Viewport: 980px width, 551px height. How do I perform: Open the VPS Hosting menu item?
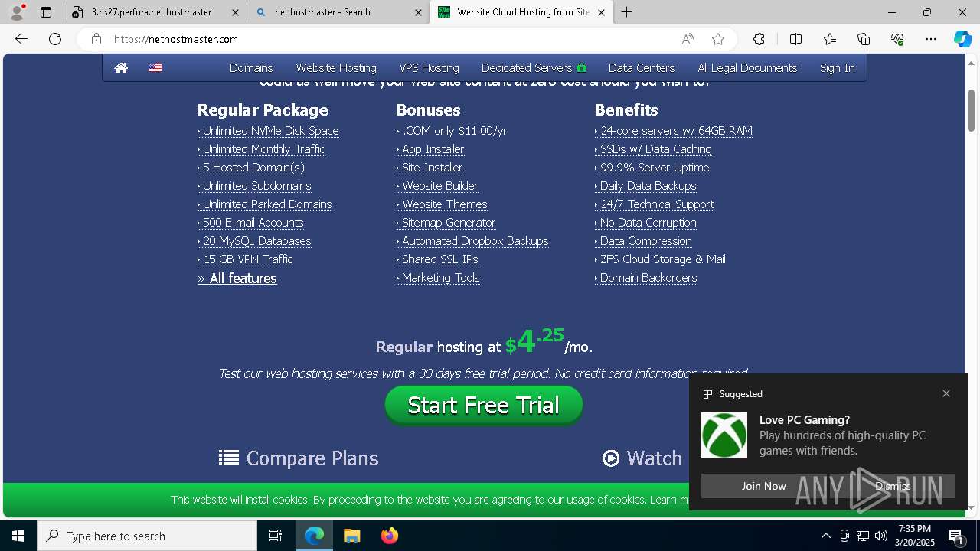(x=429, y=68)
